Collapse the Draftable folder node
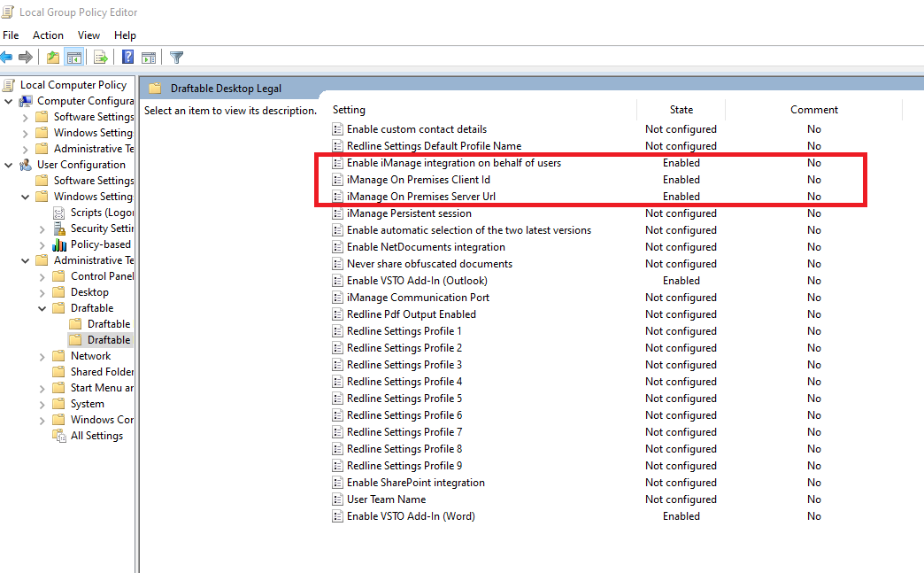Viewport: 924px width, 573px height. 42,308
